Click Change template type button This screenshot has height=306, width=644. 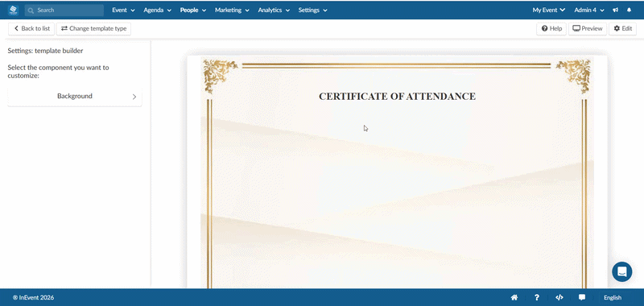(93, 29)
